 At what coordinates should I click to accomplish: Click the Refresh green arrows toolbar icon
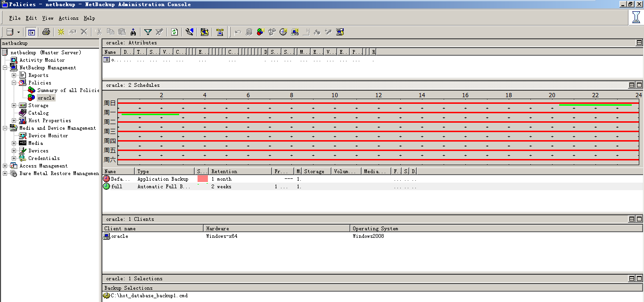click(174, 32)
